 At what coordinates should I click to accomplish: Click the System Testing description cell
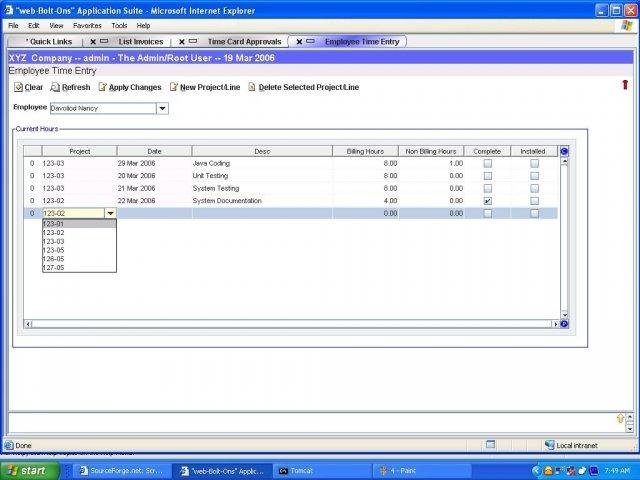262,188
